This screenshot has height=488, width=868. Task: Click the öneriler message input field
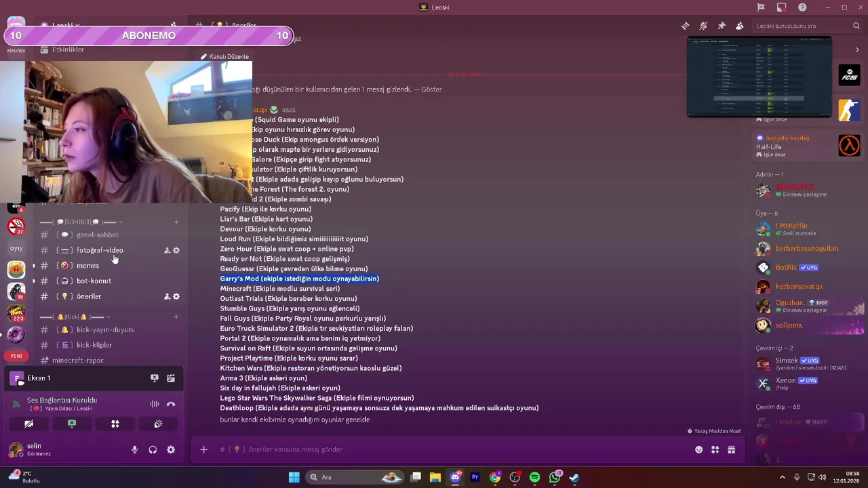[x=448, y=449]
